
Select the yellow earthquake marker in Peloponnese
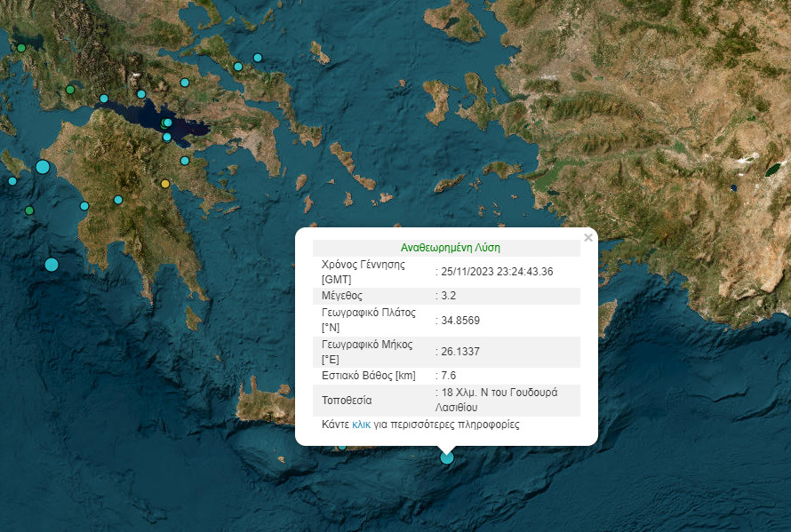[164, 184]
